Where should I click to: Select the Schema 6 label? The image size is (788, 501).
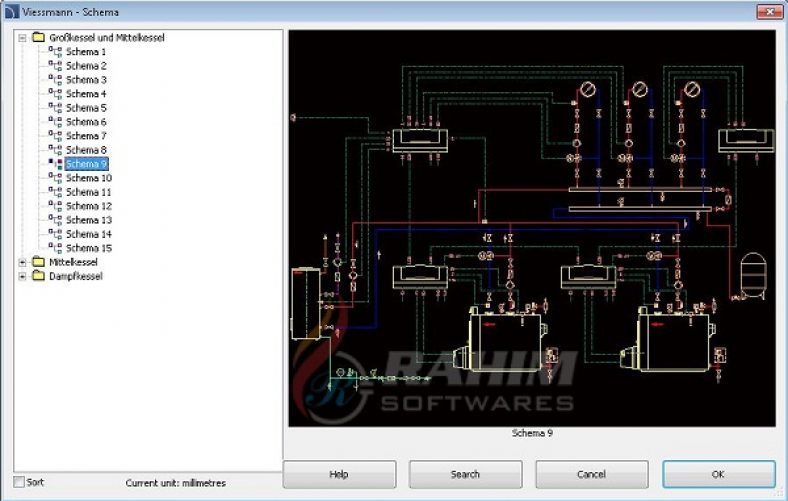click(x=86, y=122)
